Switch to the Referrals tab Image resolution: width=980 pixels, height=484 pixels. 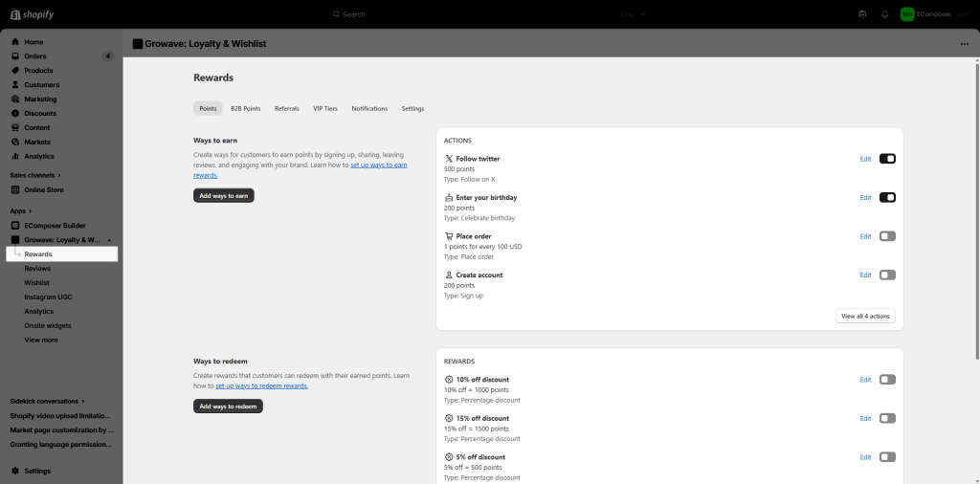(x=286, y=109)
